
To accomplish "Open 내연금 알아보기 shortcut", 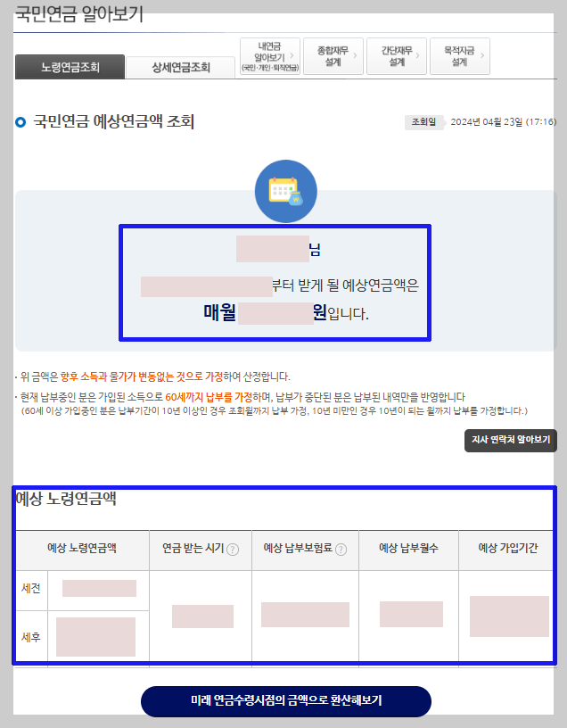I will 270,56.
